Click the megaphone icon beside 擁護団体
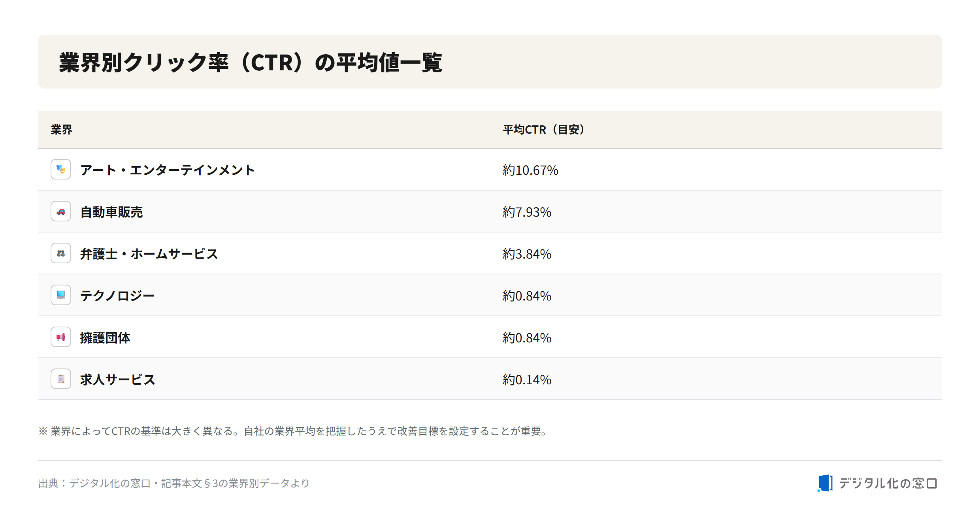980x529 pixels. (x=61, y=337)
